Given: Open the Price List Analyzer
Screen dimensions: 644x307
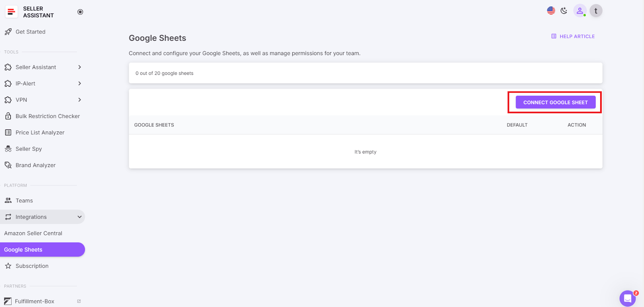Looking at the screenshot, I should [x=40, y=133].
